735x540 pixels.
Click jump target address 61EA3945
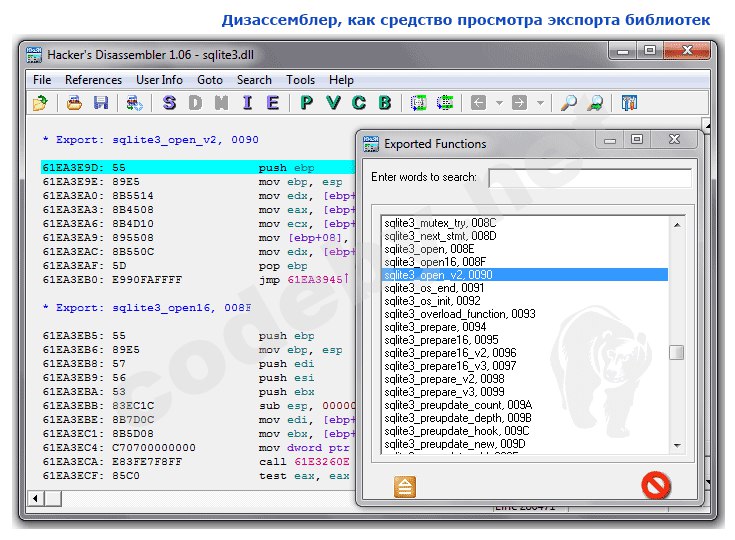(315, 280)
